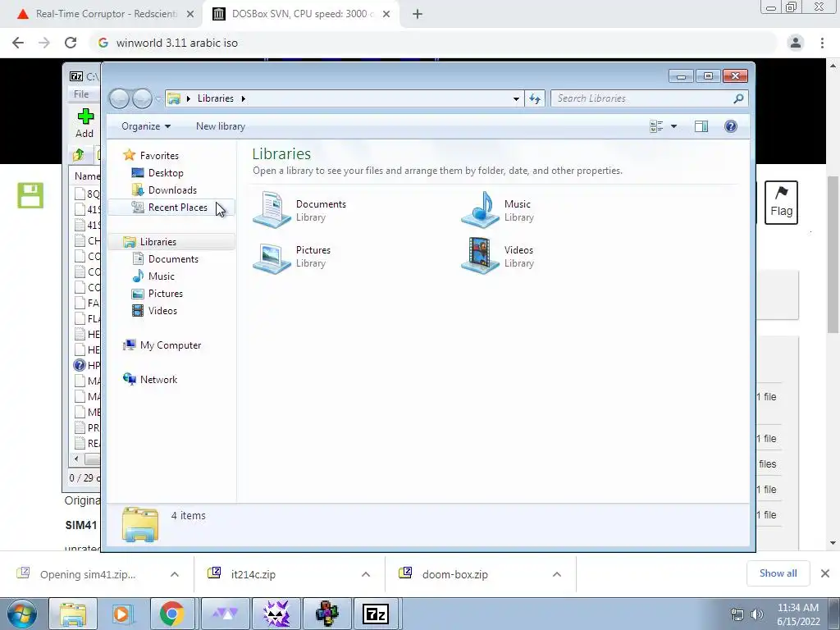840x630 pixels.
Task: Click the Chrome address bar
Action: pyautogui.click(x=433, y=43)
